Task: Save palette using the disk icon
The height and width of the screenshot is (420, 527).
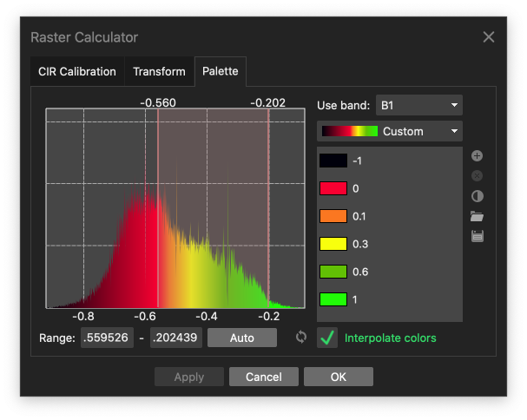Action: pos(477,236)
